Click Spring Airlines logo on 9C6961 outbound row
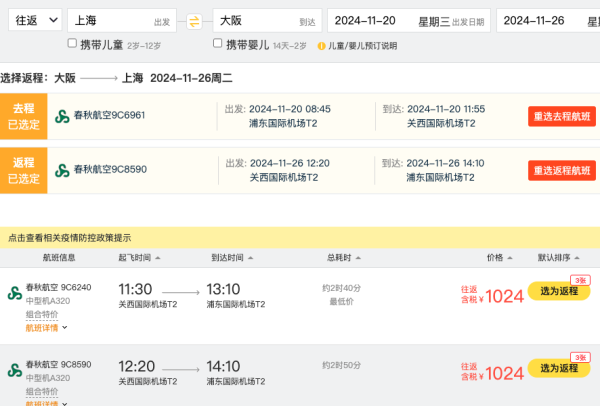The height and width of the screenshot is (406, 600). point(62,116)
